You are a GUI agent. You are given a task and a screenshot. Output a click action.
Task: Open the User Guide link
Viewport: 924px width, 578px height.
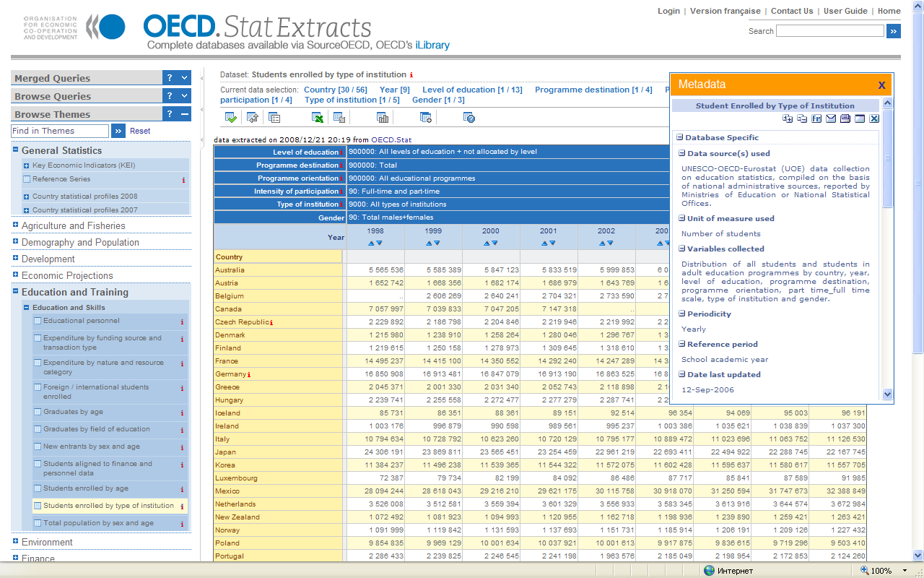tap(845, 11)
